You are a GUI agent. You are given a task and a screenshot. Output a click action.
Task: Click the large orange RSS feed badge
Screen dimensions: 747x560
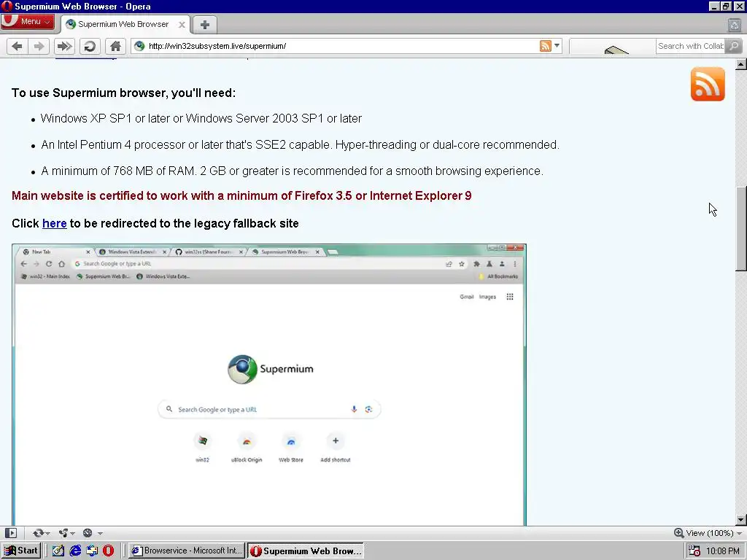pos(708,85)
